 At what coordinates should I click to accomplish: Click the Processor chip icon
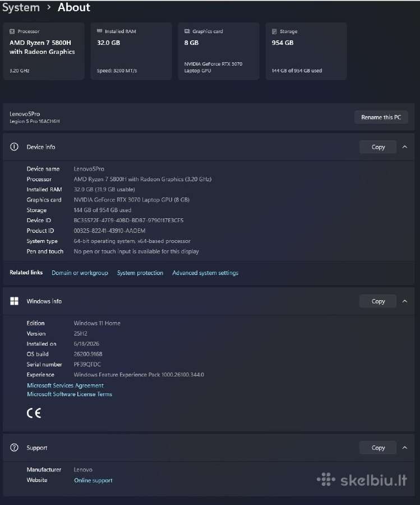(x=12, y=31)
